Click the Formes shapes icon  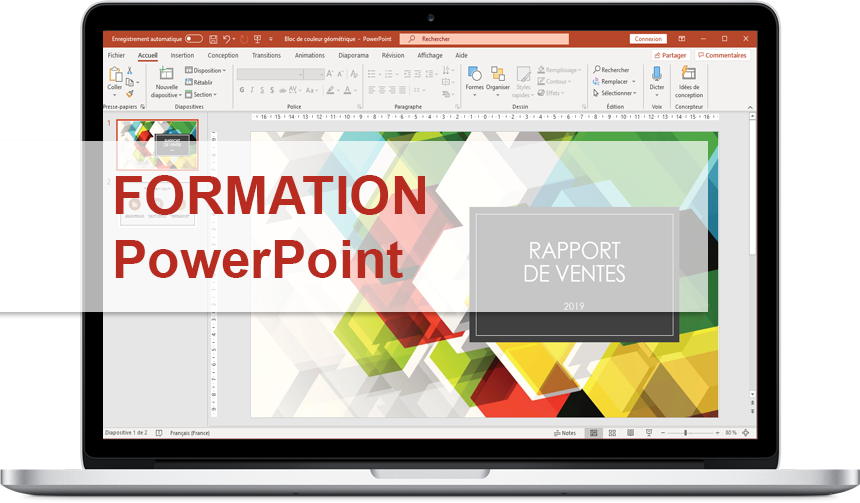pos(474,74)
